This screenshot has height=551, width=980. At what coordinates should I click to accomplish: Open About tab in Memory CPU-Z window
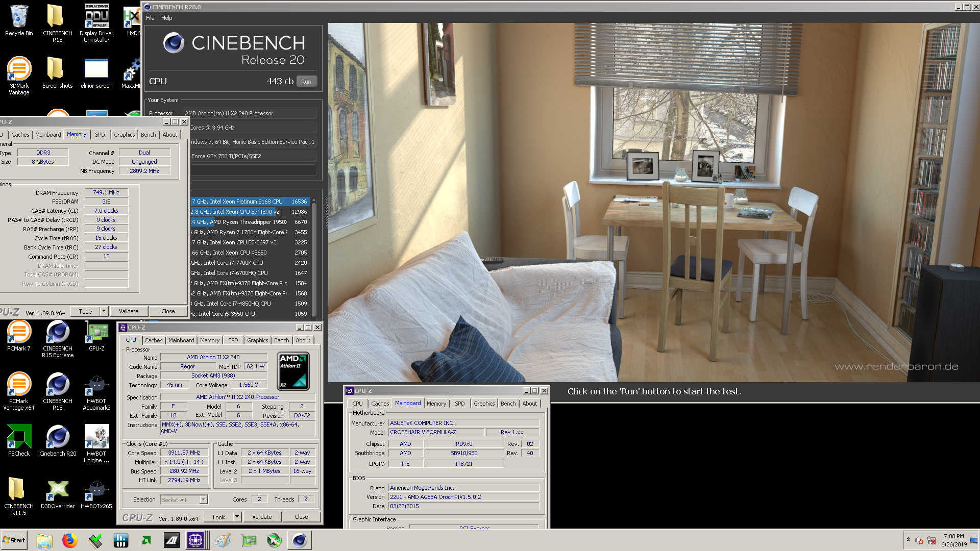(170, 135)
